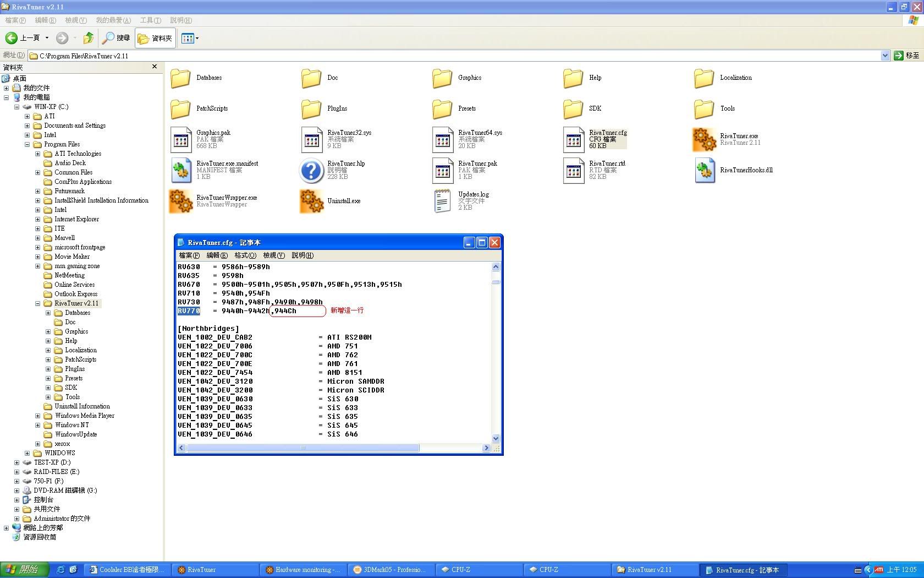This screenshot has height=578, width=924.
Task: Switch to Hardware monitoring taskbar button
Action: tap(303, 570)
